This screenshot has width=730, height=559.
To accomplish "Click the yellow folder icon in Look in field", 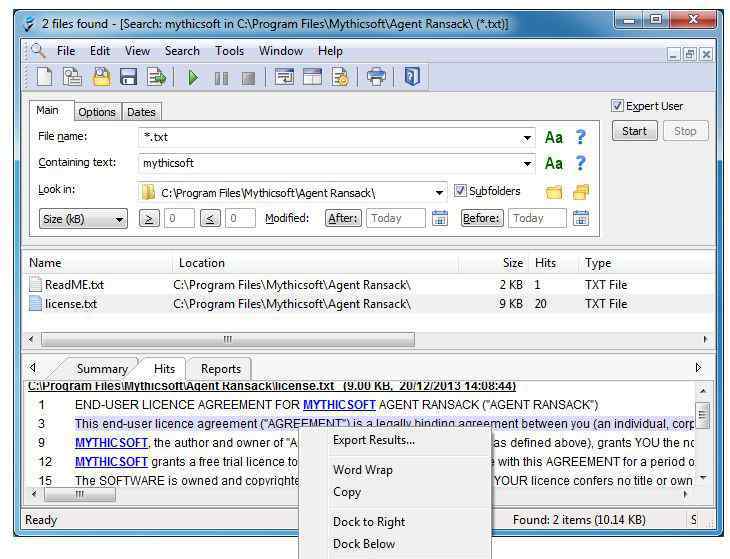I will tap(148, 192).
